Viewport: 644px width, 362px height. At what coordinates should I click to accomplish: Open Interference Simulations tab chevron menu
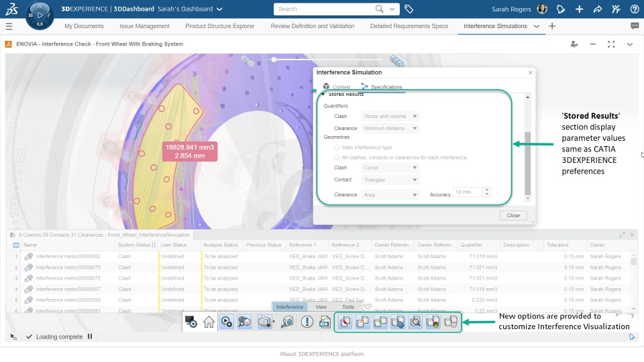pos(537,26)
